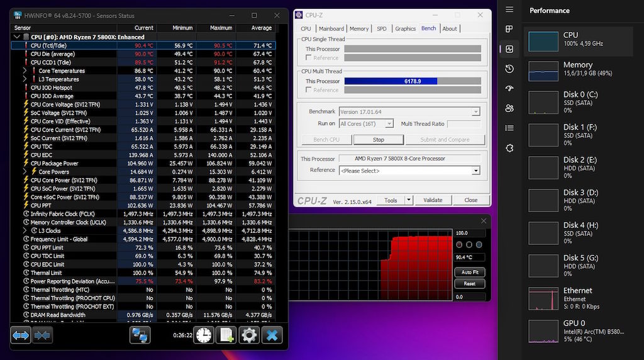Open Benchmark version dropdown in CPU-Z
Viewport: 644px width, 360px height.
coord(475,112)
